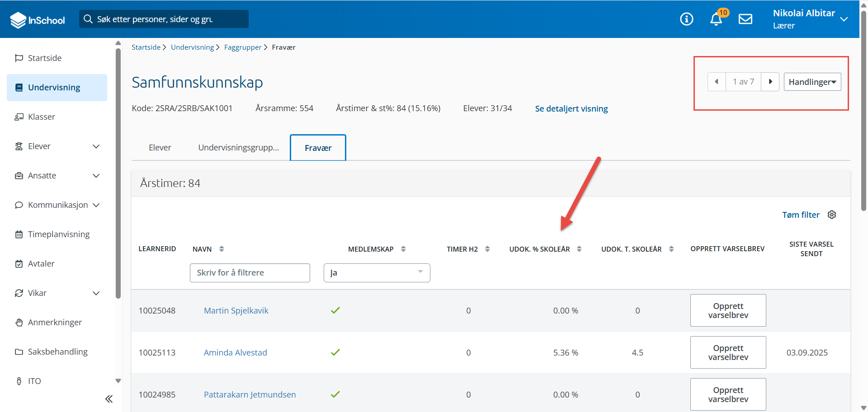Open student Pattarakarn Jetmundsen
Viewport: 868px width, 412px height.
point(250,394)
